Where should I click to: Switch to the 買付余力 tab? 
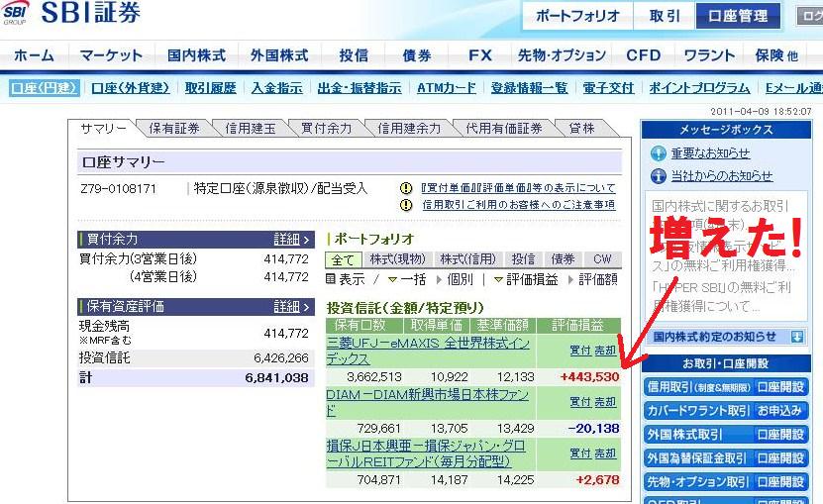click(x=326, y=129)
